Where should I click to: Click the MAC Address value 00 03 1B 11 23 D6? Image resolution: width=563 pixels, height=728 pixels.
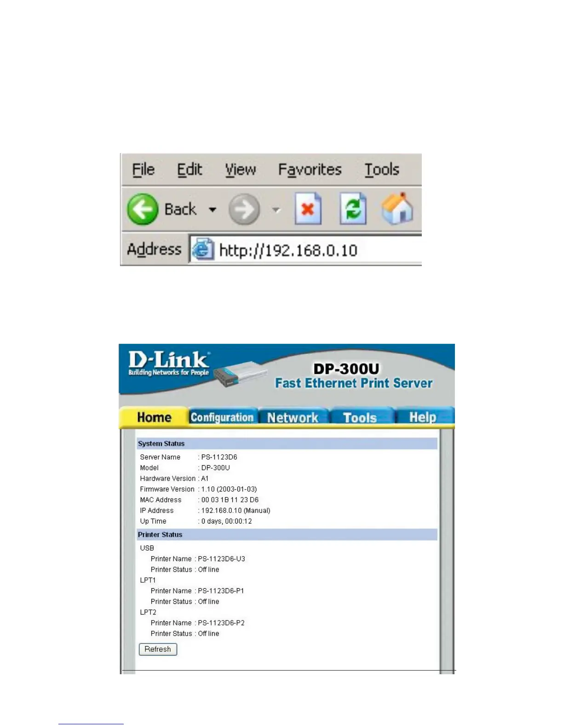230,500
